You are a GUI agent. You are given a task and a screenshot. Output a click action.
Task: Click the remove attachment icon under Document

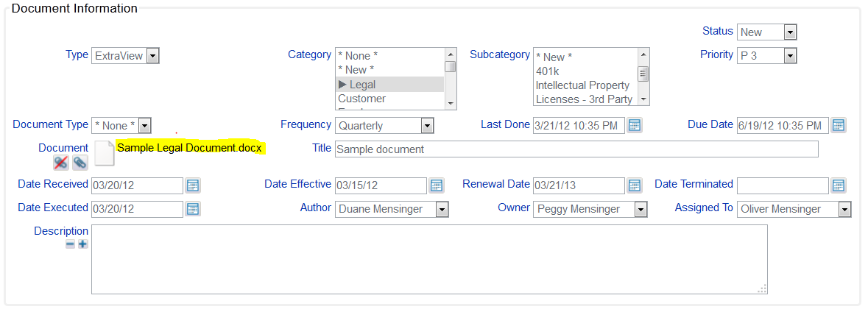(61, 162)
